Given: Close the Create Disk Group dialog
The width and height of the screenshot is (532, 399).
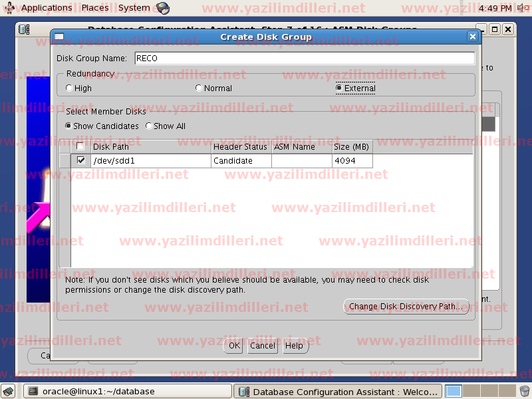Looking at the screenshot, I should pyautogui.click(x=473, y=37).
